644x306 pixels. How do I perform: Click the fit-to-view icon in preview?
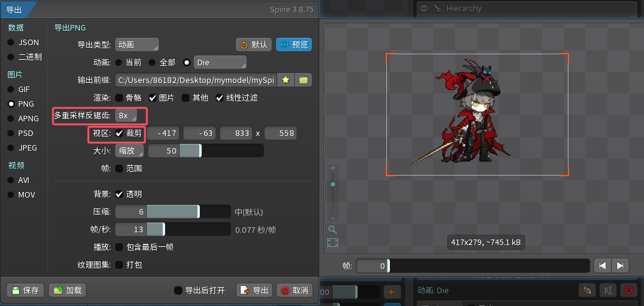pos(333,243)
